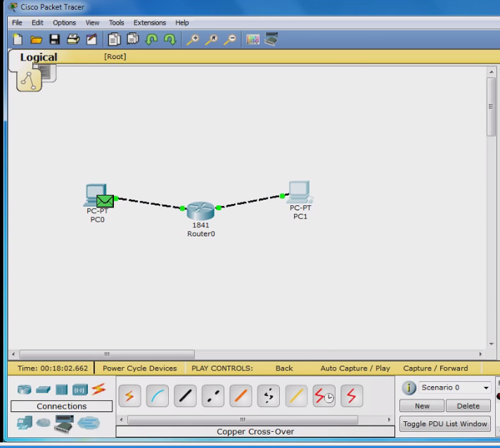Select the End Devices category
Viewport: 500px width, 448px height.
pos(25,423)
